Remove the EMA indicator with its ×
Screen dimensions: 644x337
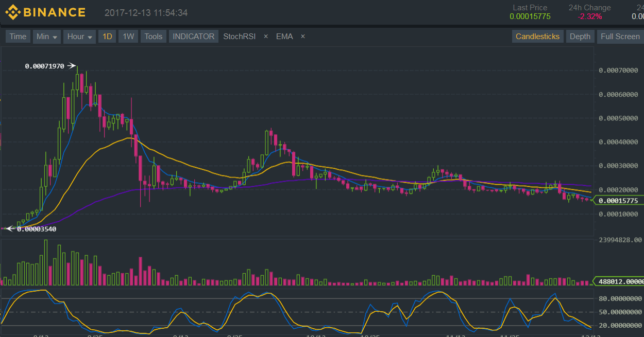[303, 37]
